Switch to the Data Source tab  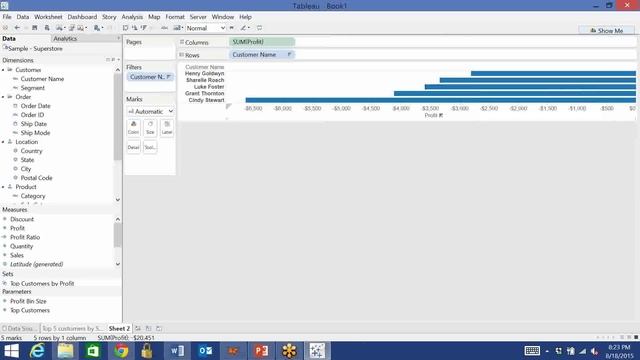(20, 328)
